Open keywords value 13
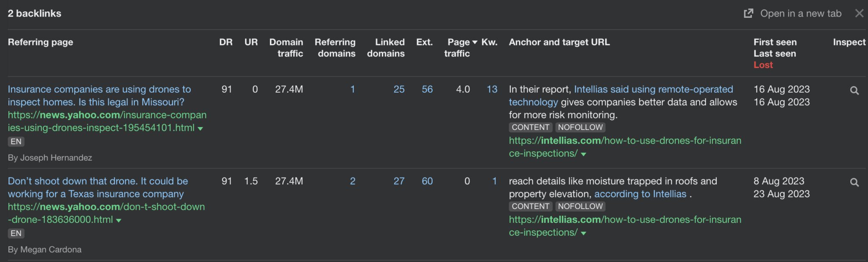868x262 pixels. (492, 89)
